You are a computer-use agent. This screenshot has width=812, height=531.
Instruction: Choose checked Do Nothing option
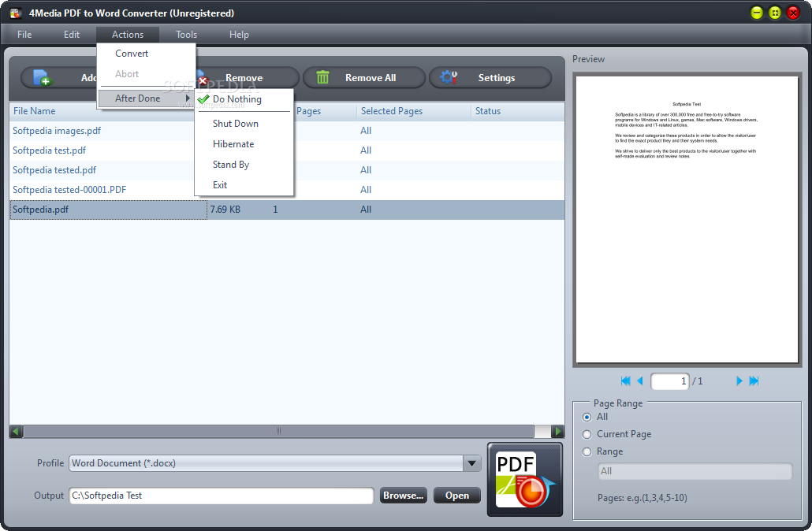244,98
